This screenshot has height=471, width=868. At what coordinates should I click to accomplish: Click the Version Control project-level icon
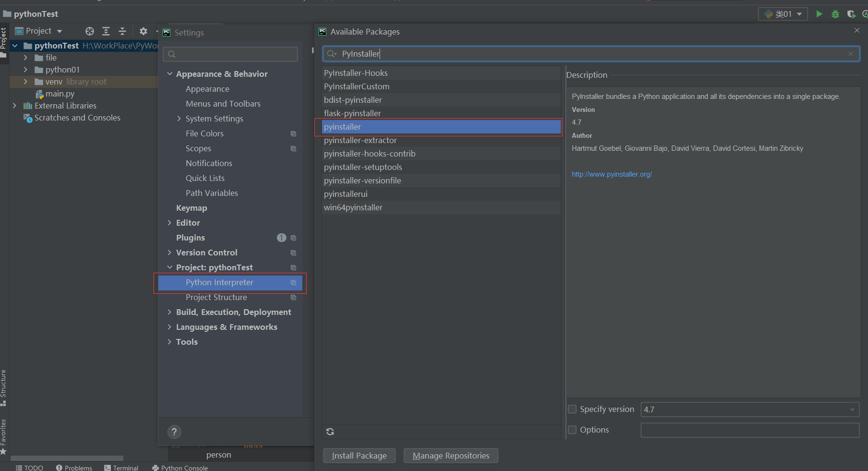click(293, 253)
